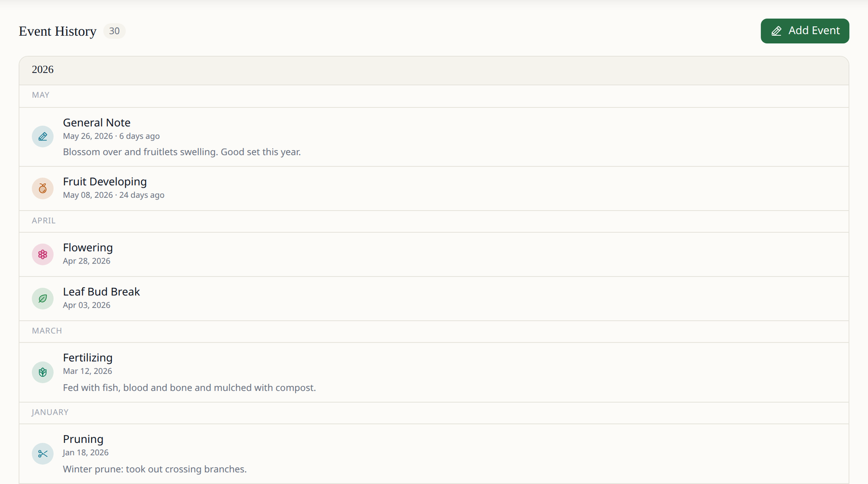Click the JANUARY month label

(50, 412)
